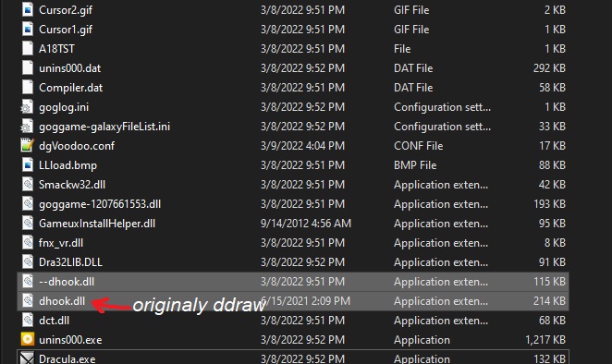Click the CONF File type cell
The image size is (612, 364).
(x=418, y=146)
